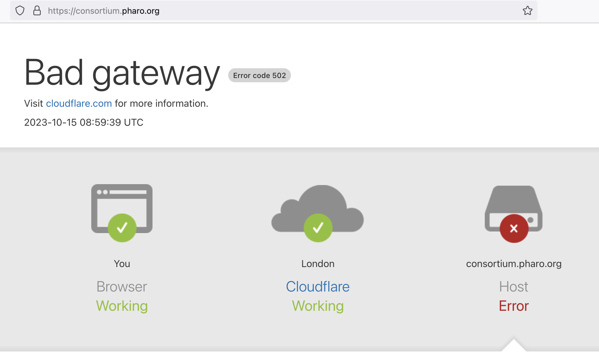599x364 pixels.
Task: Click the white triangle pointer below Host
Action: pos(514,346)
